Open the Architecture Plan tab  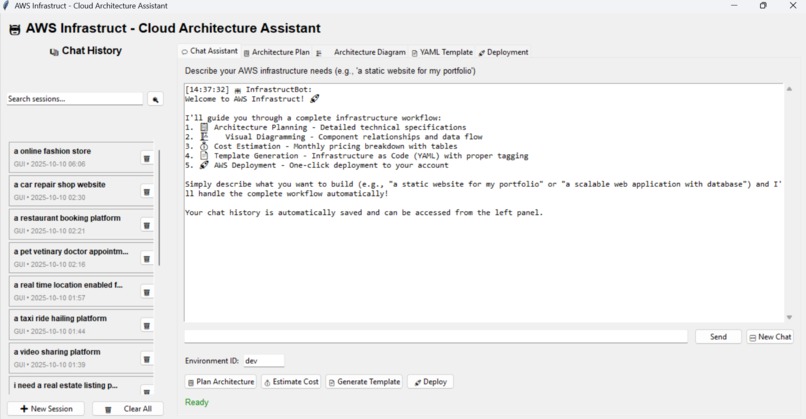click(x=277, y=52)
